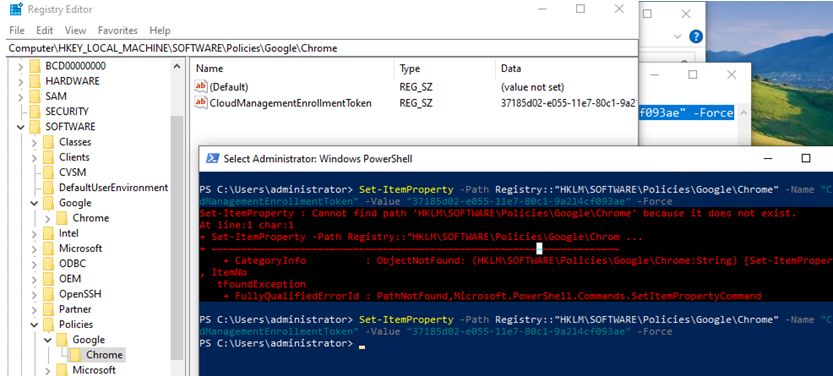Select the BCD00000000 folder icon
This screenshot has height=376, width=833.
click(35, 66)
